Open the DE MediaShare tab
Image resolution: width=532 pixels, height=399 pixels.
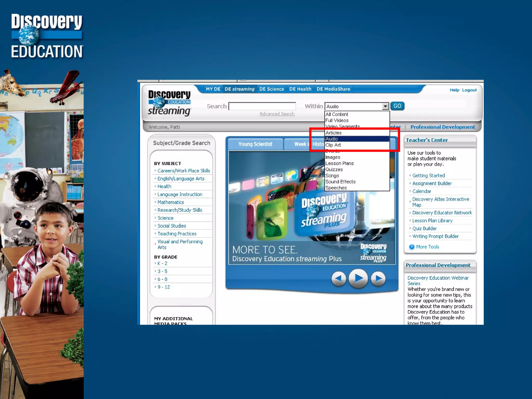333,89
